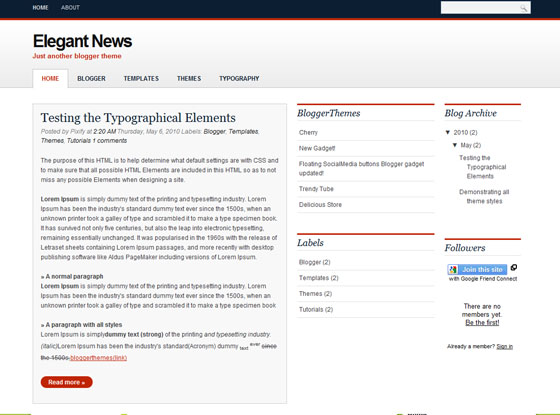The width and height of the screenshot is (560, 415).
Task: Click the search magnifier icon
Action: coord(523,8)
